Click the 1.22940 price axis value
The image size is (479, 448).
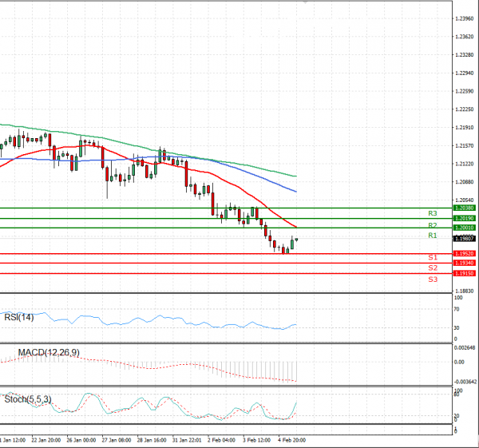point(465,73)
